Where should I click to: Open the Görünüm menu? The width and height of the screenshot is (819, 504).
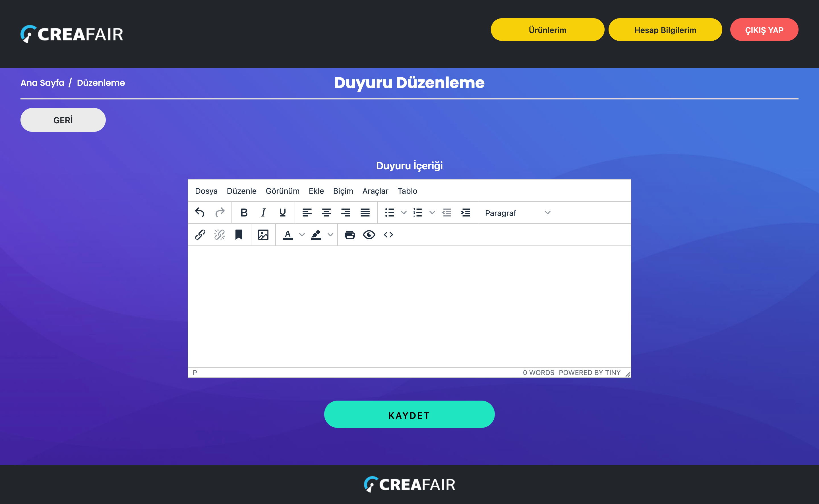click(283, 191)
